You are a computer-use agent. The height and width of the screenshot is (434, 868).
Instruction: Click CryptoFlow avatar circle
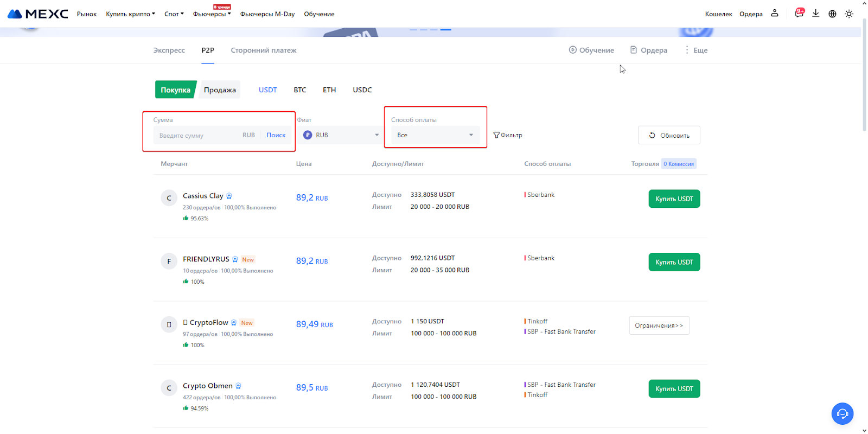169,325
